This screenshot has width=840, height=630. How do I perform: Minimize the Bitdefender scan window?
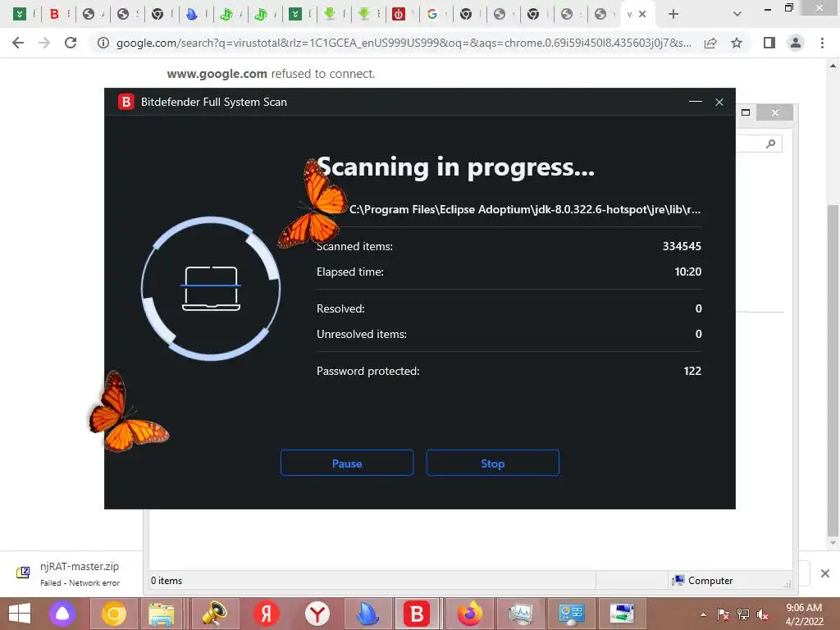tap(696, 102)
